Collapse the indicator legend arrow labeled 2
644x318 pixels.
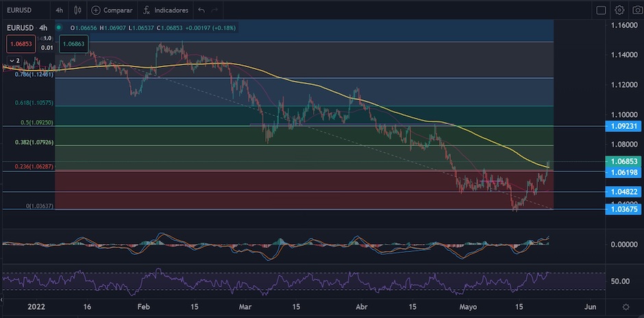point(14,61)
